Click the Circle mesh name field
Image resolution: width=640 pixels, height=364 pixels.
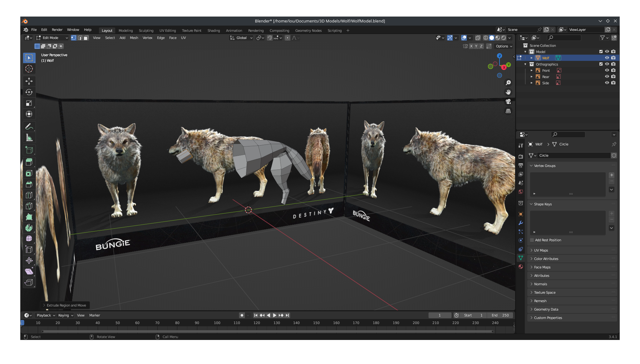click(x=574, y=155)
